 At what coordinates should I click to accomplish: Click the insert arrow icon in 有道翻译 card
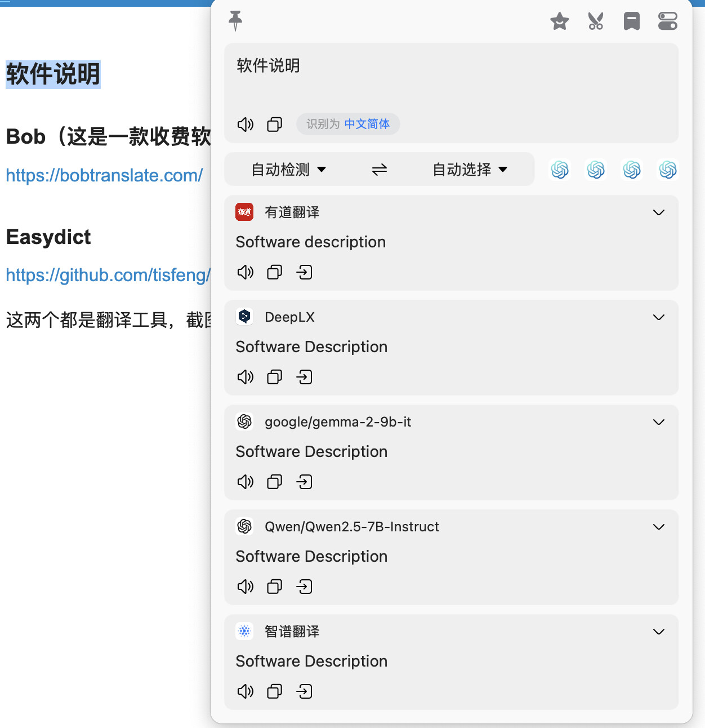(304, 272)
